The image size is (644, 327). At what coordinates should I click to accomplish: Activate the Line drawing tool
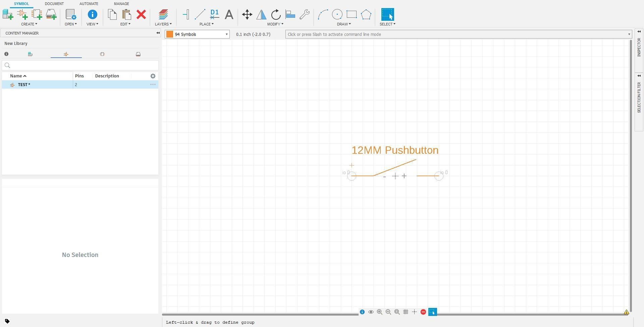coord(200,14)
